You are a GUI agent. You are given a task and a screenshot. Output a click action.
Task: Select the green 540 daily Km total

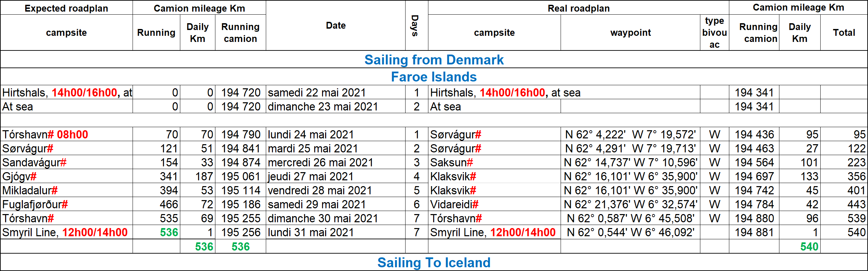[x=809, y=246]
